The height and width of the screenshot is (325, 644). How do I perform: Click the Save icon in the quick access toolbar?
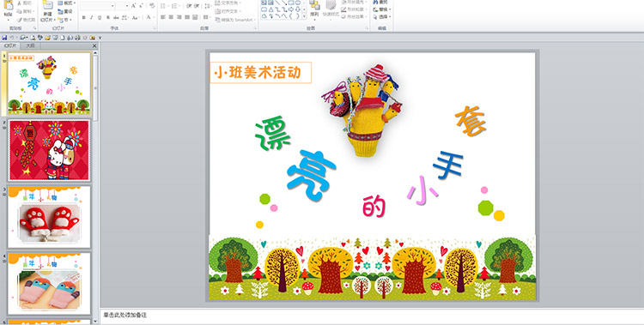tap(4, 38)
